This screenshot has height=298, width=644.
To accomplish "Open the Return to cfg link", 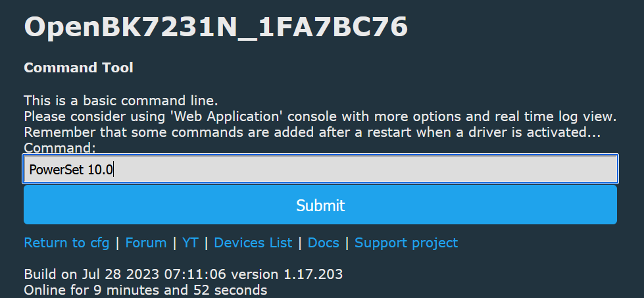I will click(x=66, y=243).
